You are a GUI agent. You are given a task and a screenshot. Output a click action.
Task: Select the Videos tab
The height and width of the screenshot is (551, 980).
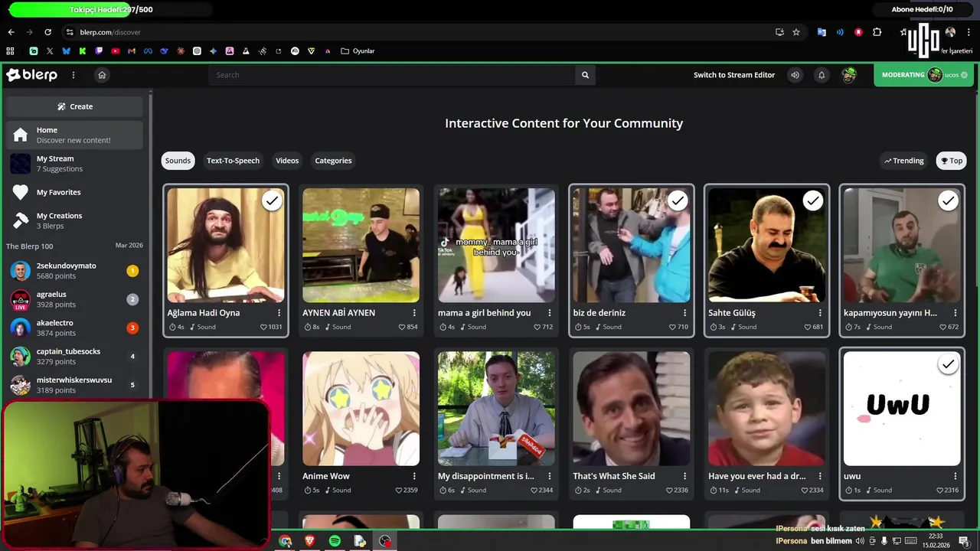pyautogui.click(x=287, y=161)
